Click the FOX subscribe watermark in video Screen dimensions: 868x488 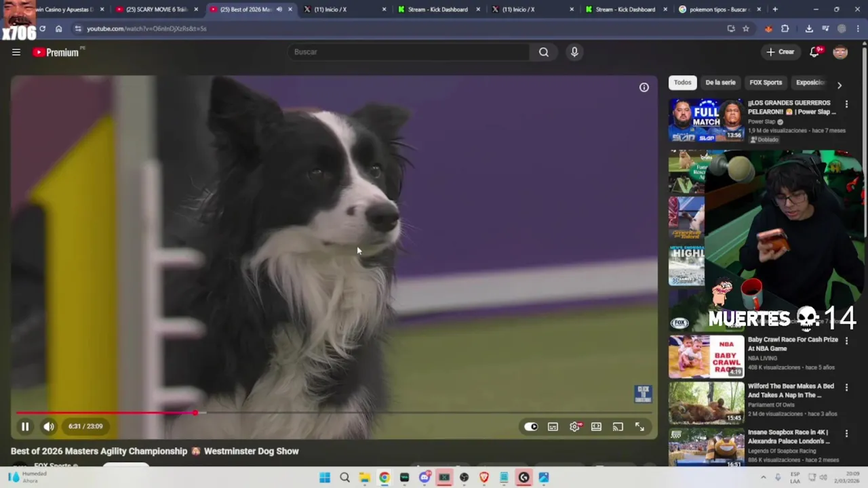coord(643,394)
